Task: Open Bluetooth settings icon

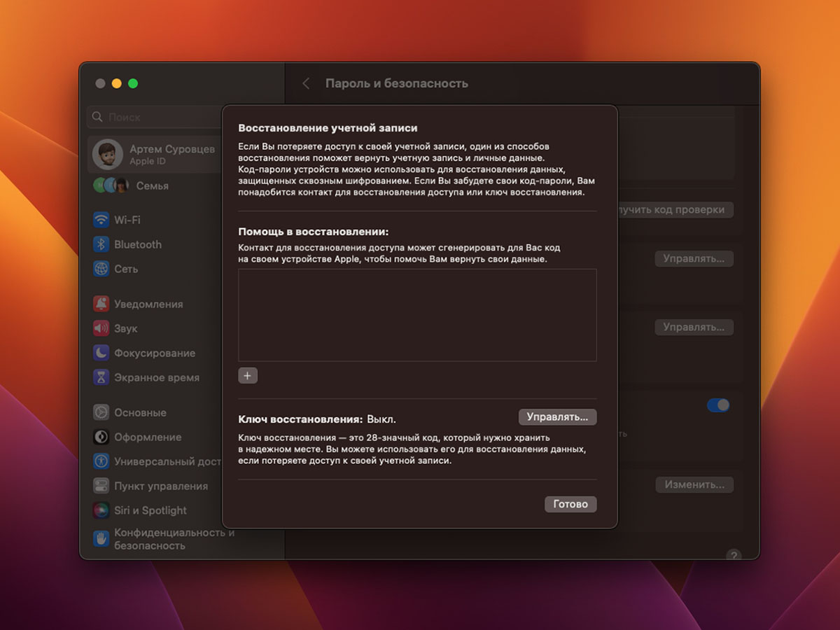Action: (x=101, y=244)
